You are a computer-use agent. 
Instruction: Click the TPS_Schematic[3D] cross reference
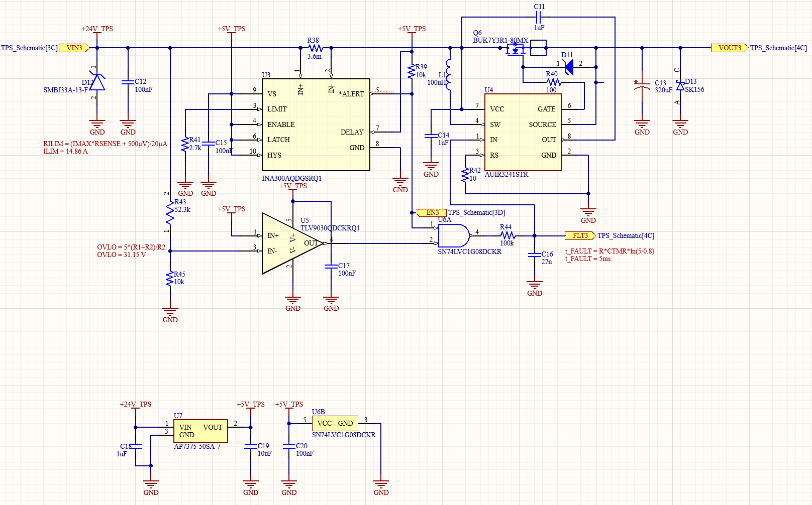pyautogui.click(x=476, y=213)
